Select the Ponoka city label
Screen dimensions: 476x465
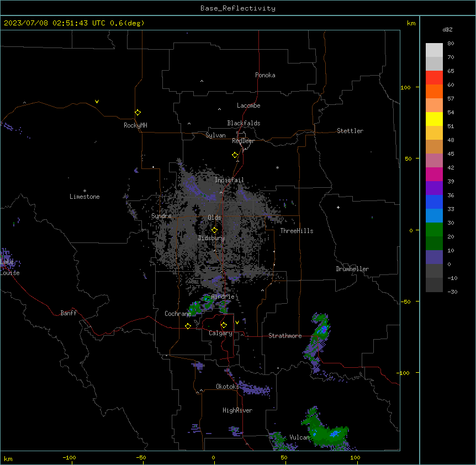tap(265, 75)
